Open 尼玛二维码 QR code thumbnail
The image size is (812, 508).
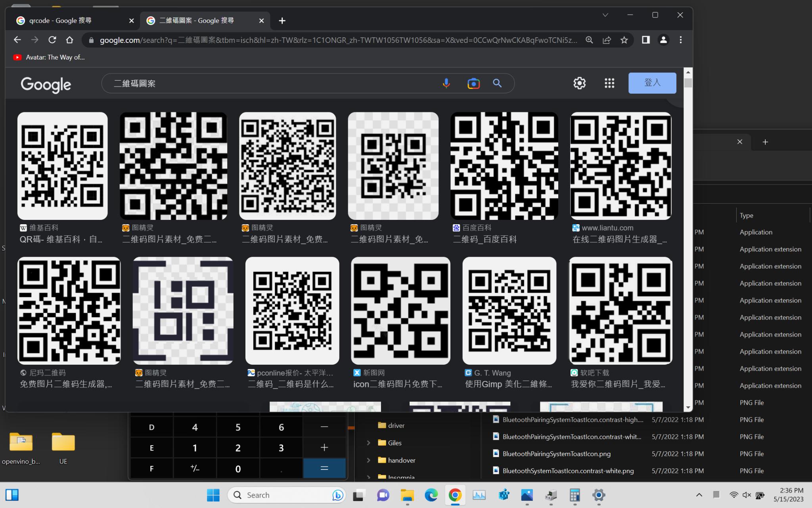pyautogui.click(x=69, y=311)
